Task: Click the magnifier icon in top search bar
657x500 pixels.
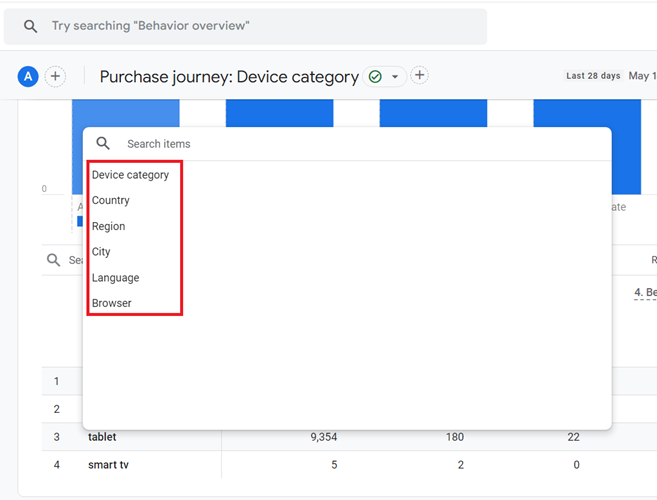Action: click(31, 26)
